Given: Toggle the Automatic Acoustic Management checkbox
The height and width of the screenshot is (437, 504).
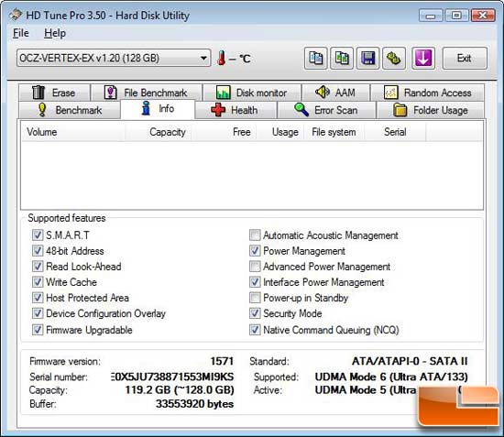Looking at the screenshot, I should pos(255,235).
